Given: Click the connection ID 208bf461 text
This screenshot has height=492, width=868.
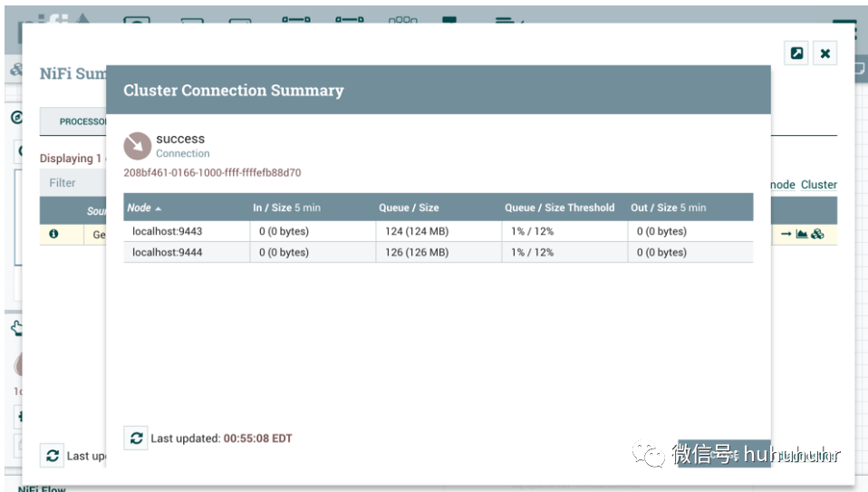Looking at the screenshot, I should [x=212, y=173].
